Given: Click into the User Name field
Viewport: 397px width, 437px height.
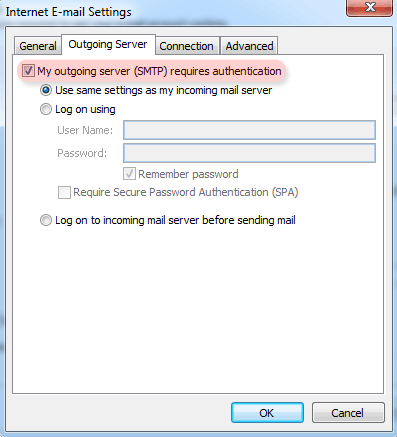Looking at the screenshot, I should click(x=249, y=130).
